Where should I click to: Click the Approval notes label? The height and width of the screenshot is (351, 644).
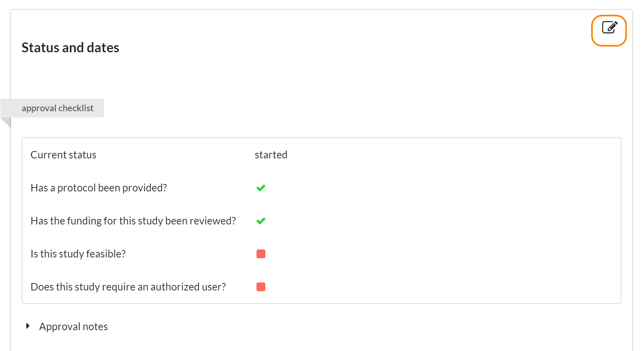tap(73, 327)
